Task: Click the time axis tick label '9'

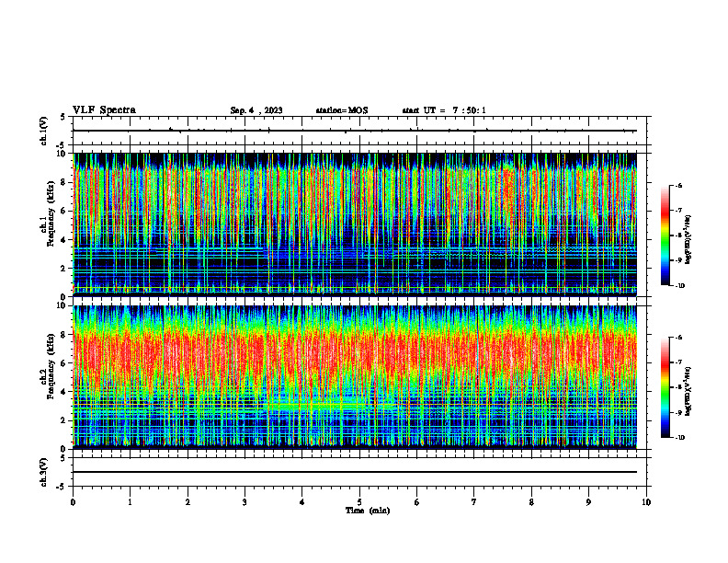Action: [x=588, y=502]
